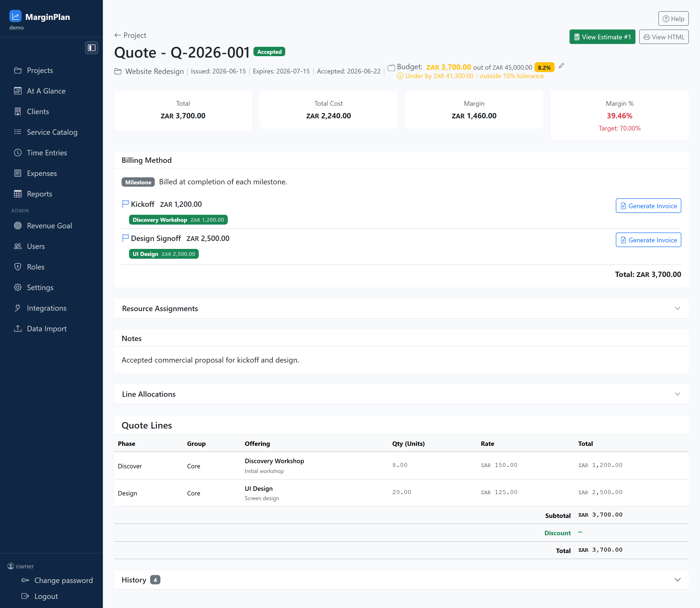
Task: Click the Clients building icon
Action: click(x=18, y=112)
